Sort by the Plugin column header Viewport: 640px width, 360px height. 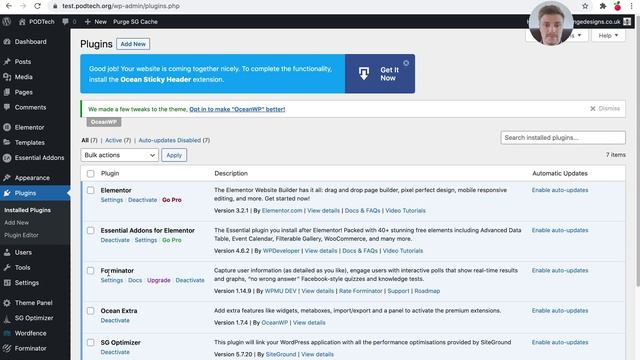[110, 173]
